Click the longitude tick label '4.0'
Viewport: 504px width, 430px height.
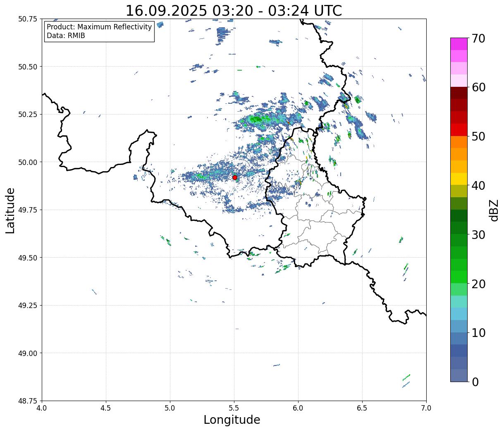42,408
